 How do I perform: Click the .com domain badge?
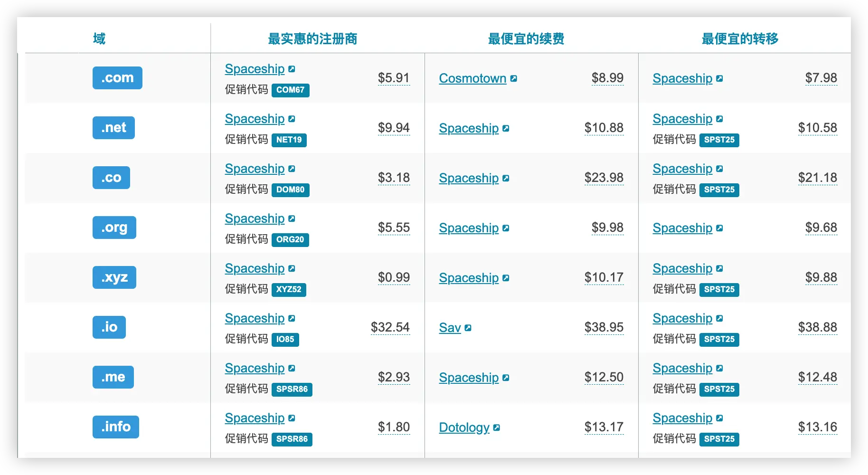[x=117, y=78]
